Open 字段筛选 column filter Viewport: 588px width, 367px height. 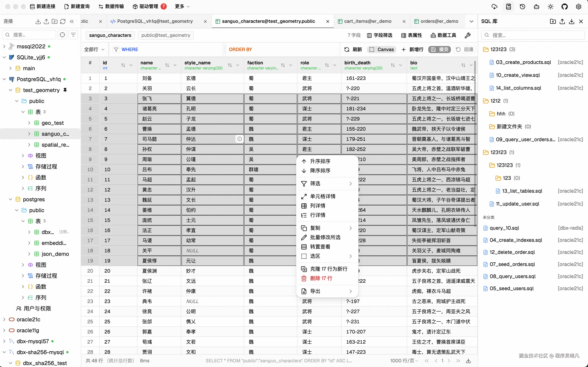point(380,35)
